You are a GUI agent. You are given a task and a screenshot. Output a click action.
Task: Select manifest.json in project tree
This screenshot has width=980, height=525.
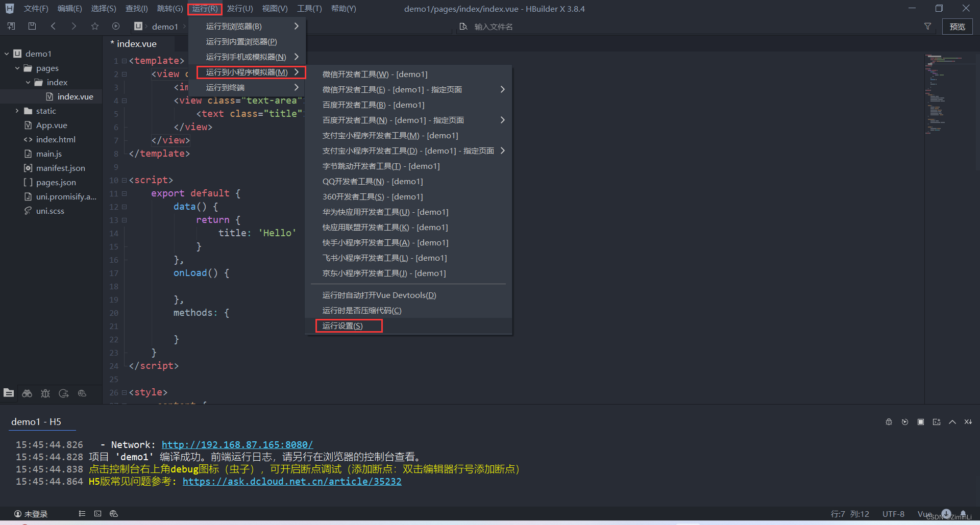pos(60,168)
